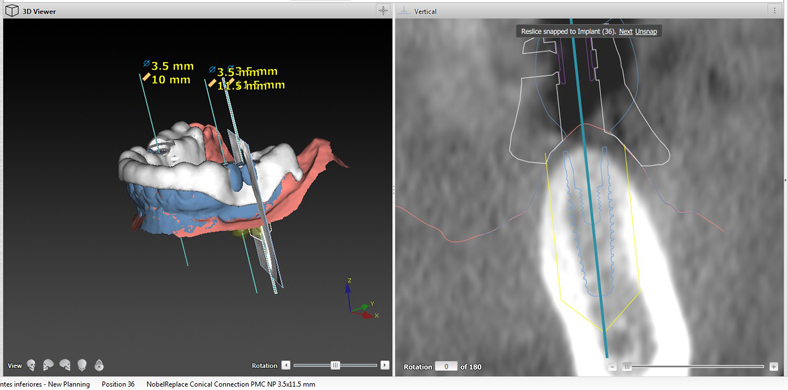
Task: Click the '3D Viewer' panel title
Action: coord(39,11)
